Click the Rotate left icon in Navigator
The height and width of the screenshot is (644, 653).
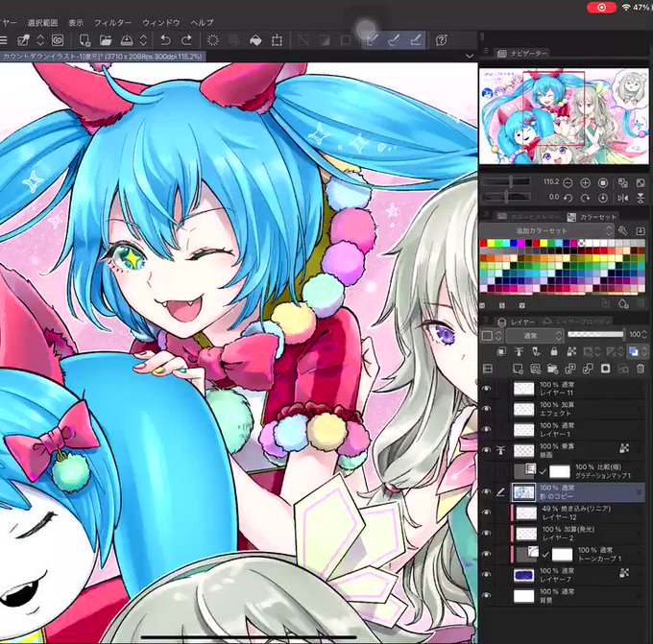(568, 198)
